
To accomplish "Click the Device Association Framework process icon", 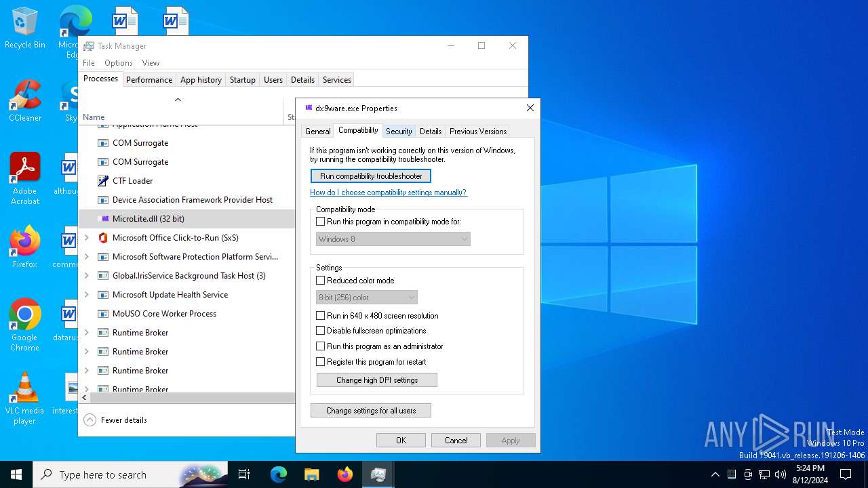I will pyautogui.click(x=103, y=200).
